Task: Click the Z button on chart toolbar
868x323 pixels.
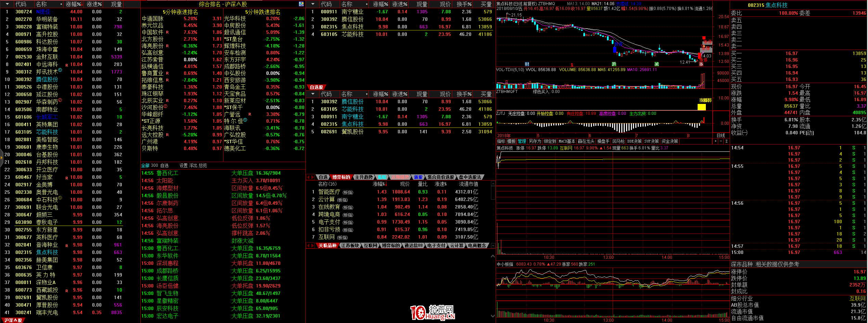Action: 726,141
